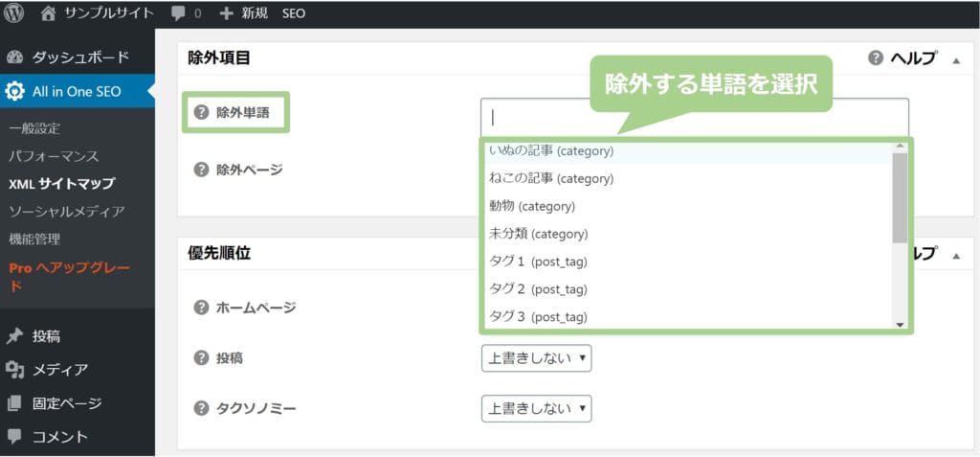Click the コメント bubble icon in sidebar
The height and width of the screenshot is (457, 980).
tap(14, 436)
